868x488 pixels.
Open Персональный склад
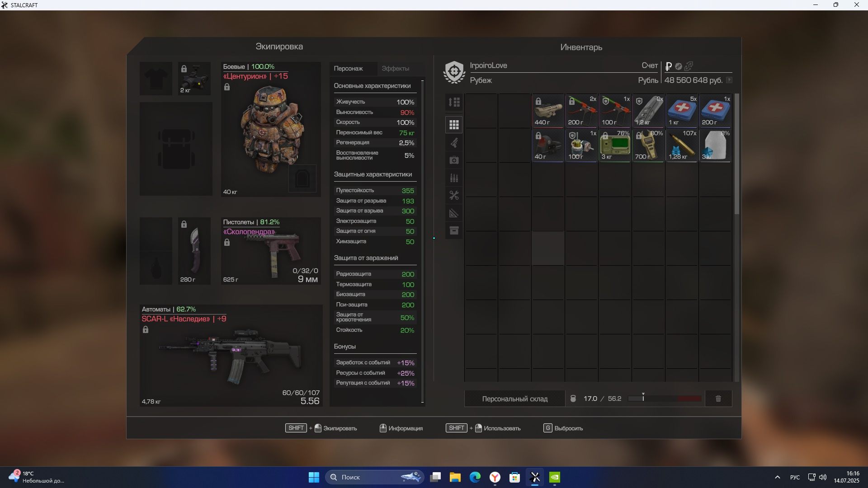(515, 399)
